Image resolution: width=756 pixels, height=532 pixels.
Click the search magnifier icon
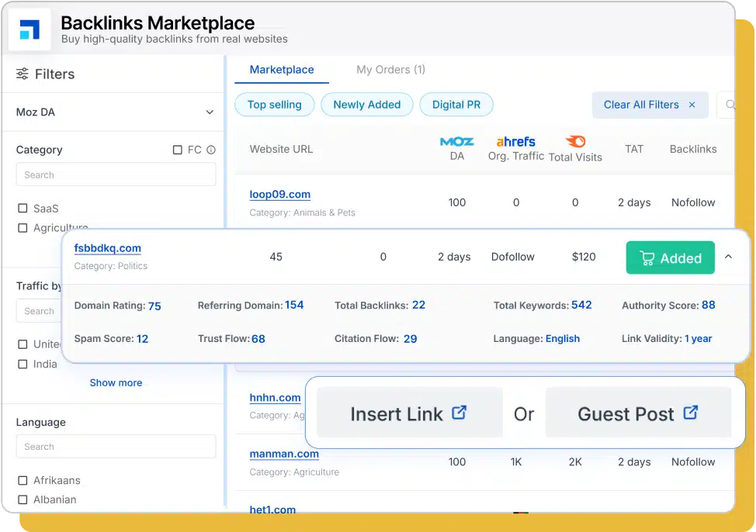pyautogui.click(x=730, y=105)
